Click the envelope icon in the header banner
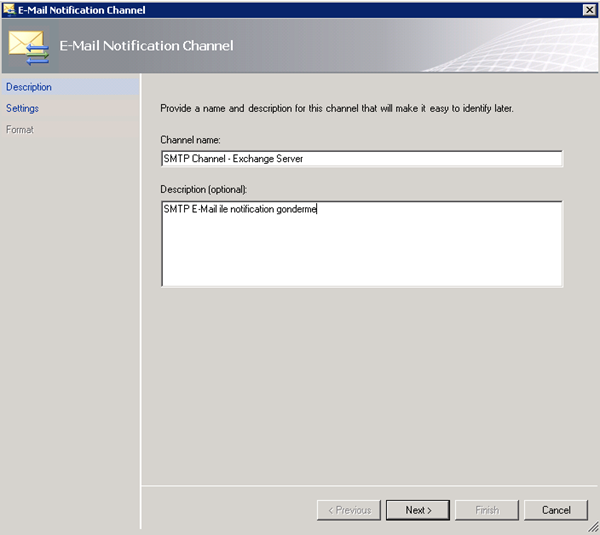The image size is (600, 535). [x=29, y=48]
